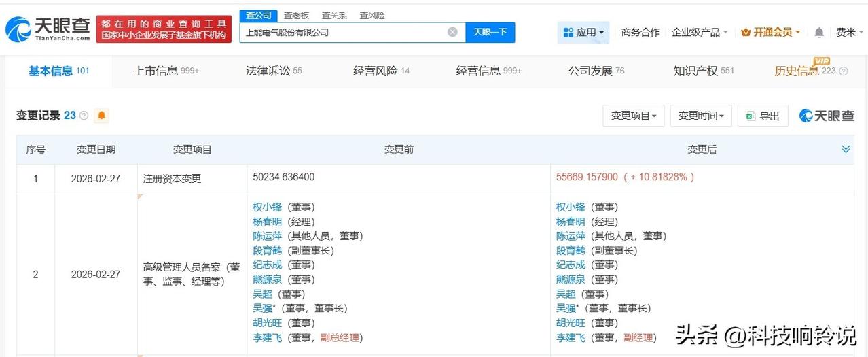Open 商务合作 link
The height and width of the screenshot is (357, 868).
click(x=640, y=32)
